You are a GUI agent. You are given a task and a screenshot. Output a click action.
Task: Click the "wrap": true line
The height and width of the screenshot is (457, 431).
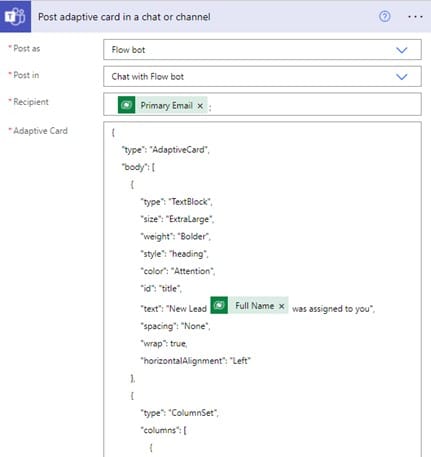164,343
